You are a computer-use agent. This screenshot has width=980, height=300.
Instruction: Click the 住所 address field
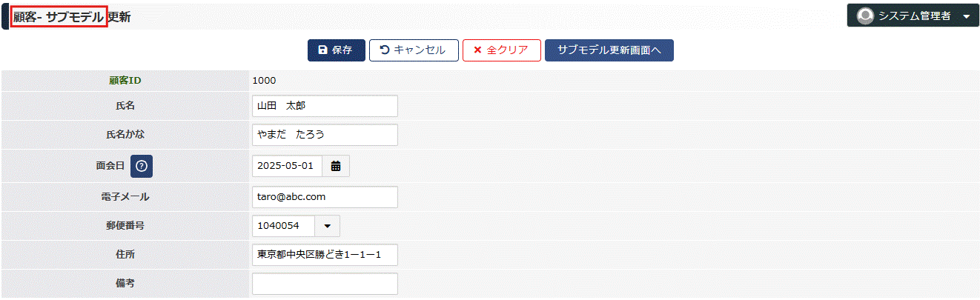325,255
